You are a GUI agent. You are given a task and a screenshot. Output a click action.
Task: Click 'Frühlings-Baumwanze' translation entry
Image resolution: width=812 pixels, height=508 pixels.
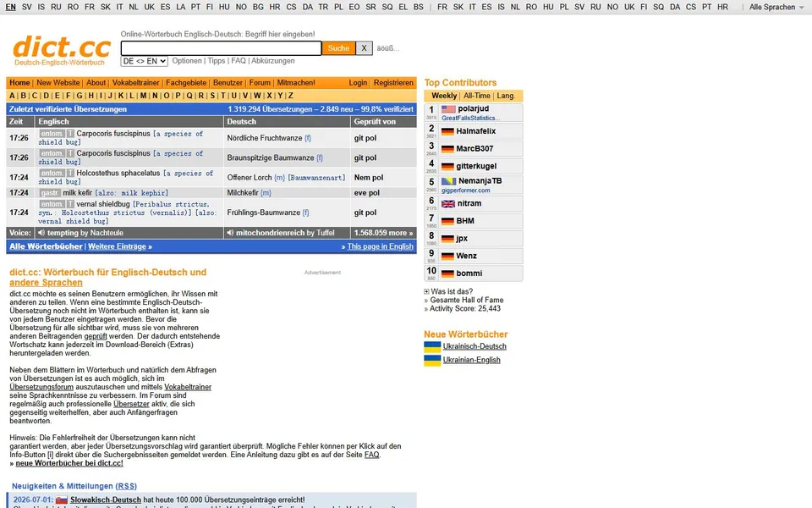[x=264, y=213]
